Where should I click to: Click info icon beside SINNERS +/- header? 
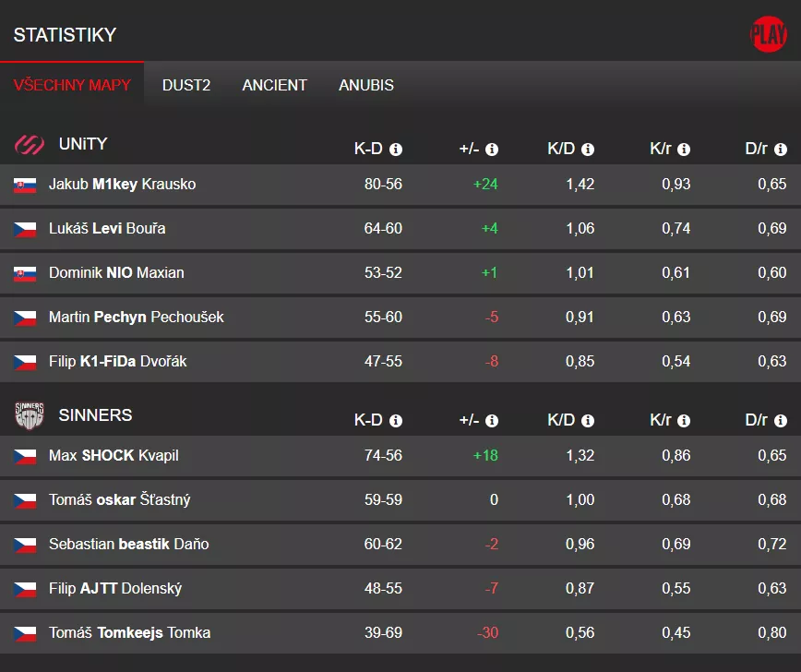[x=492, y=421]
